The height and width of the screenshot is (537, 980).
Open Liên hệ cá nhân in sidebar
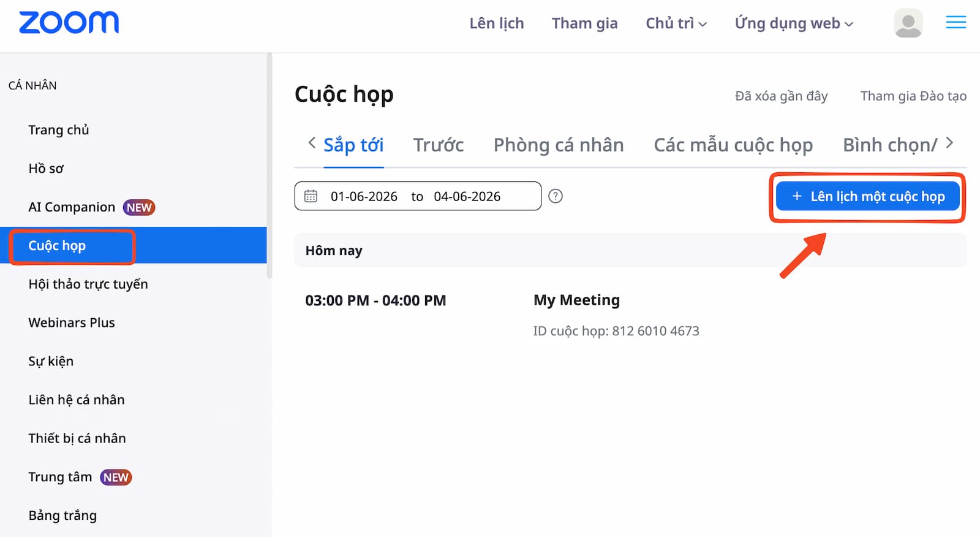tap(77, 400)
